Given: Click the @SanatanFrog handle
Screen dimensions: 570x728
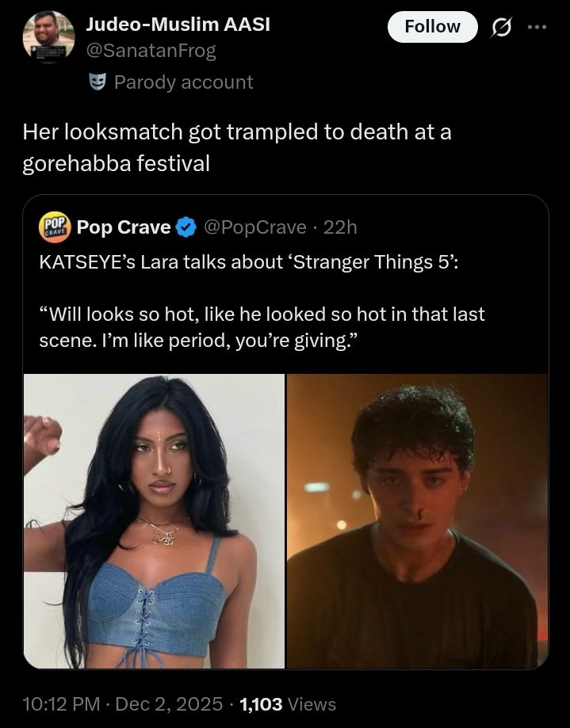Looking at the screenshot, I should (x=151, y=51).
